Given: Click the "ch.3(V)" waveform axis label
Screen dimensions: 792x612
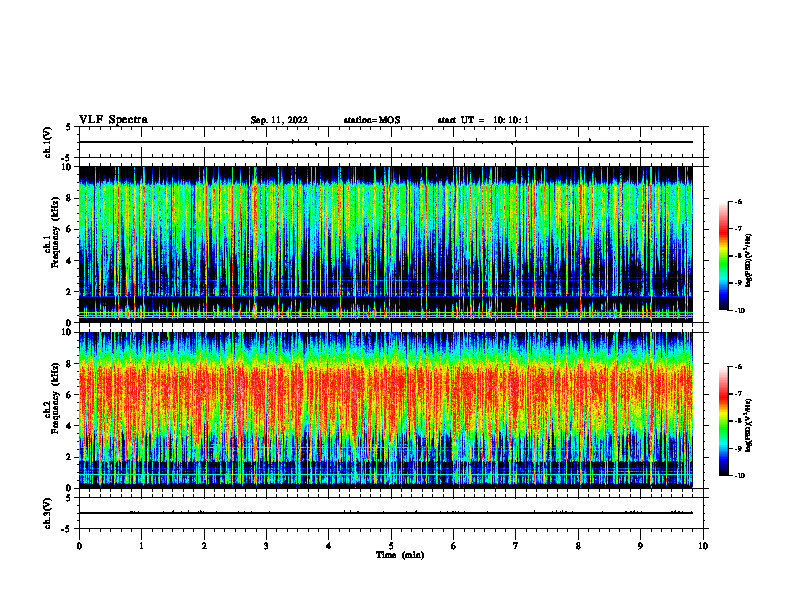Looking at the screenshot, I should click(x=48, y=514).
